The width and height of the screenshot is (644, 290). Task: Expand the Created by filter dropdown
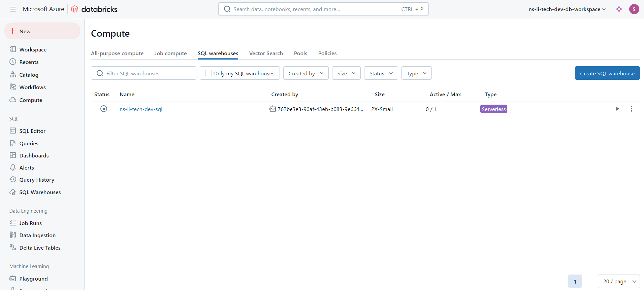(x=306, y=73)
